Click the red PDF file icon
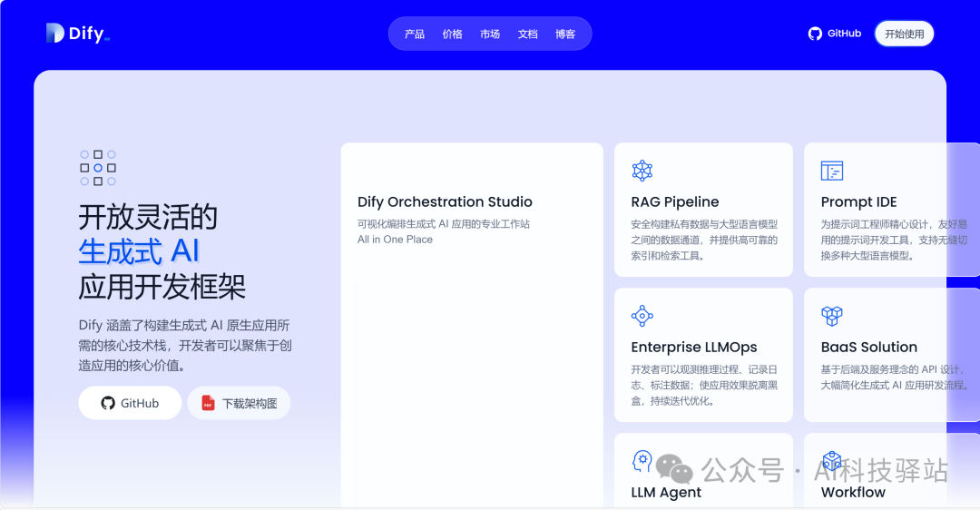Image resolution: width=980 pixels, height=510 pixels. [x=208, y=403]
